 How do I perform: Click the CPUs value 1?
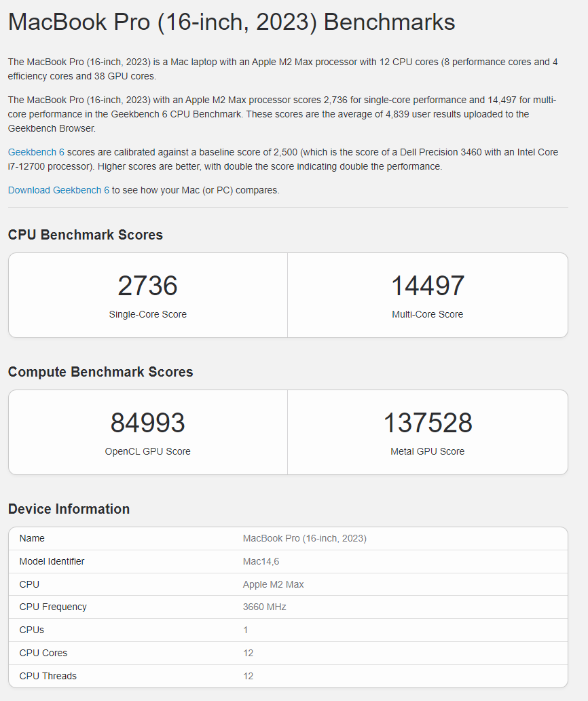click(x=246, y=630)
